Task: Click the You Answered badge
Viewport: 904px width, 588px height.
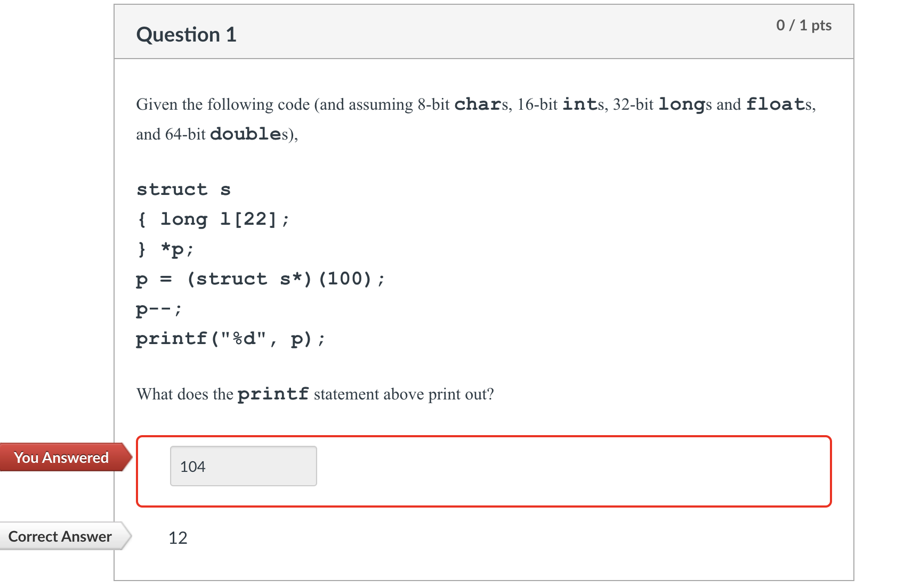Action: click(61, 457)
